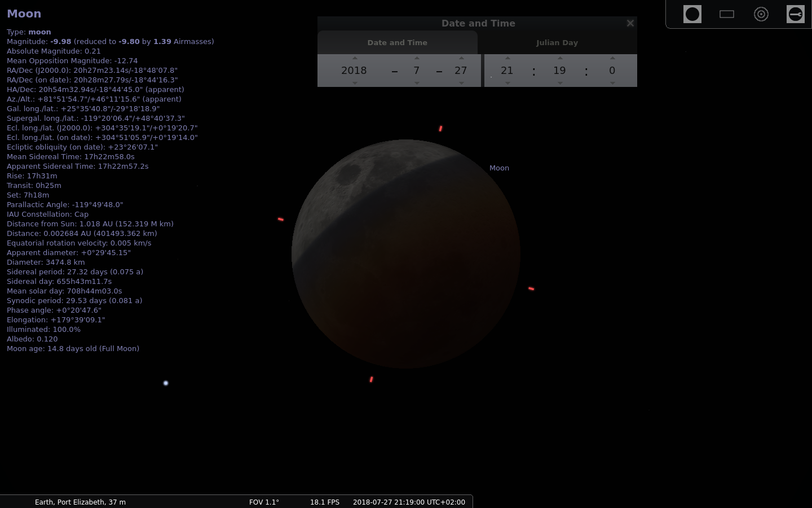Image resolution: width=812 pixels, height=508 pixels.
Task: Enable the CCD sensor frame overlay
Action: coord(726,14)
